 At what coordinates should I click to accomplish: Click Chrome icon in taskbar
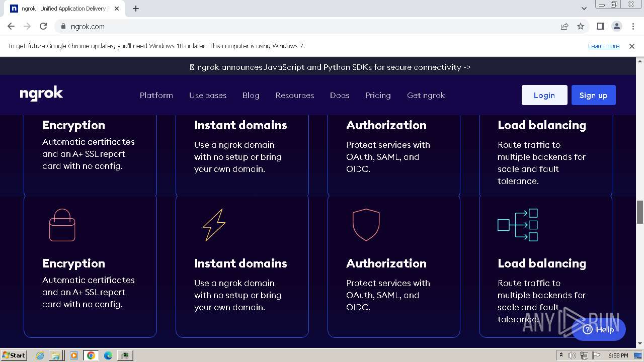click(x=91, y=355)
